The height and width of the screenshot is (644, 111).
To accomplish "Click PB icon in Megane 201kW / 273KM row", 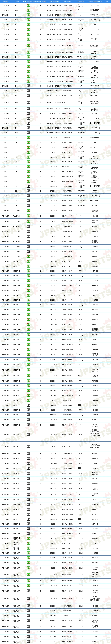I will [x=28, y=400].
